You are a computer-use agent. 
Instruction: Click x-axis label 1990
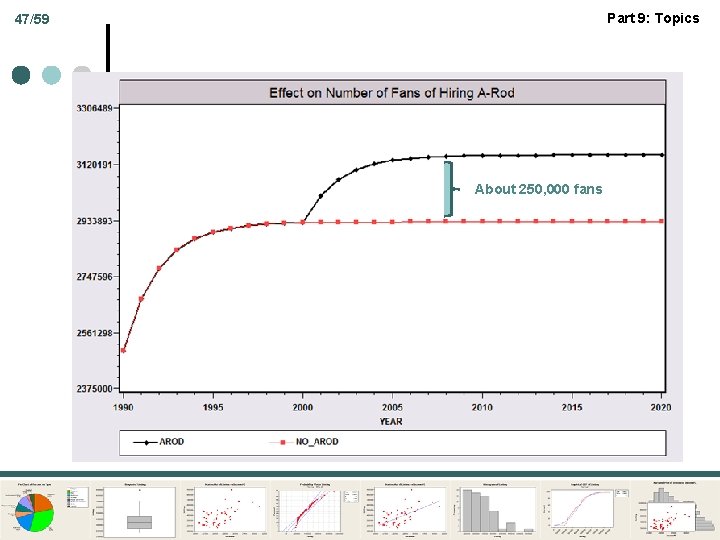point(123,407)
